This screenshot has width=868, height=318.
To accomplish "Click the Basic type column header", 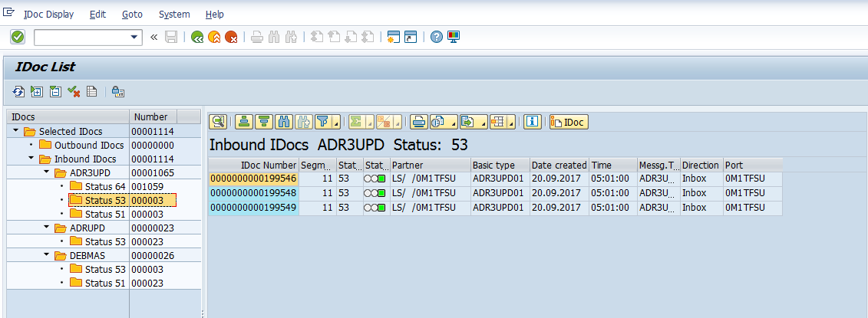I will pos(500,166).
